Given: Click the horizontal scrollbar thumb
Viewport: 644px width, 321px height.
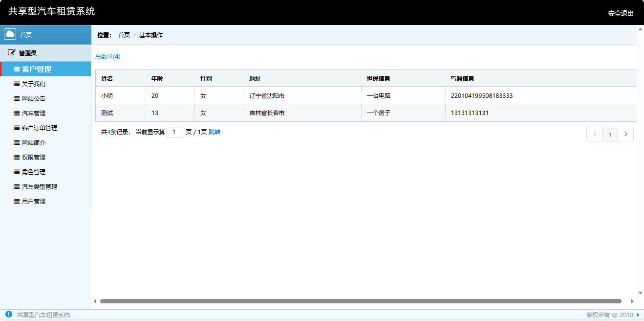Looking at the screenshot, I should (x=361, y=301).
